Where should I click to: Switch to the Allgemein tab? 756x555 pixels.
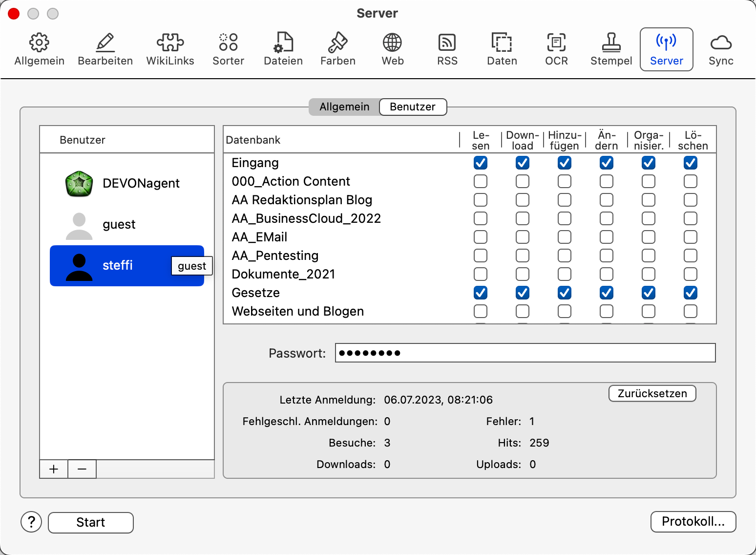click(344, 107)
